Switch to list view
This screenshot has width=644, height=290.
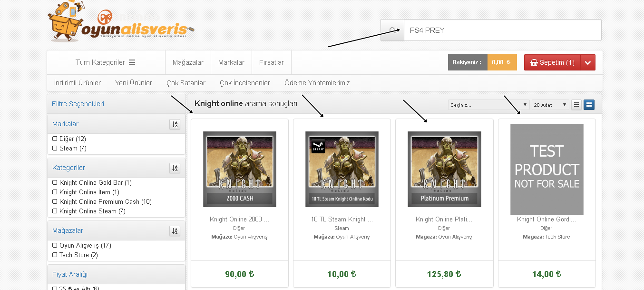coord(576,105)
